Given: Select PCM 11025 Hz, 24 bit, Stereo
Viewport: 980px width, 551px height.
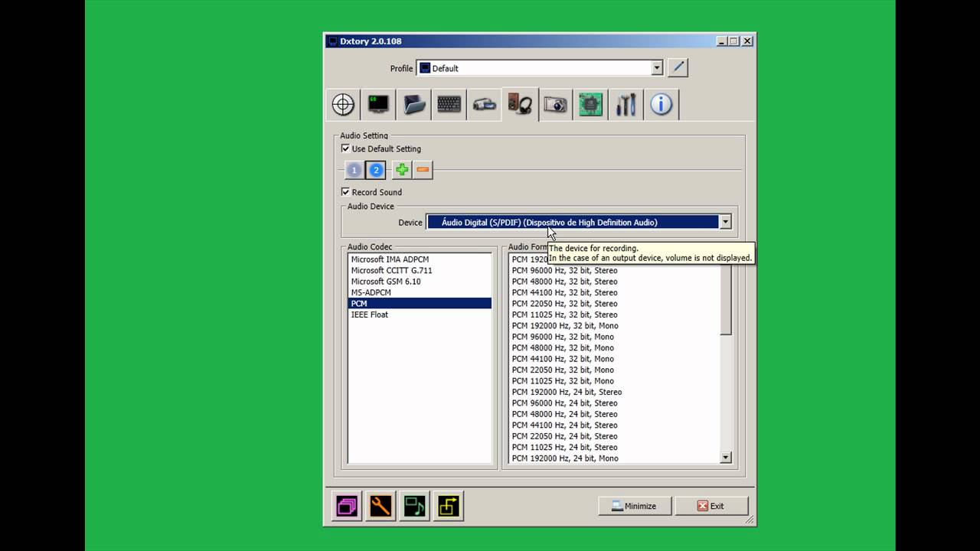Looking at the screenshot, I should click(615, 447).
